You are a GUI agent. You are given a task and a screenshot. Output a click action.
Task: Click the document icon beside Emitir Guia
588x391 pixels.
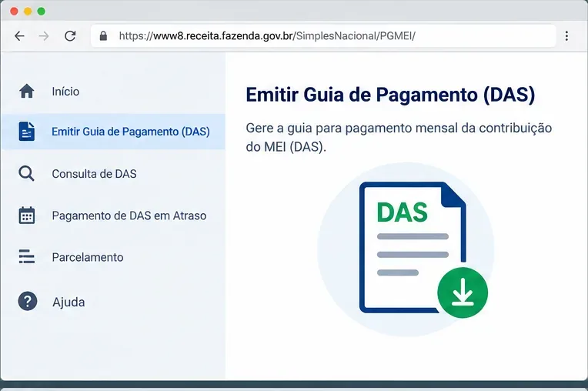[x=27, y=132]
